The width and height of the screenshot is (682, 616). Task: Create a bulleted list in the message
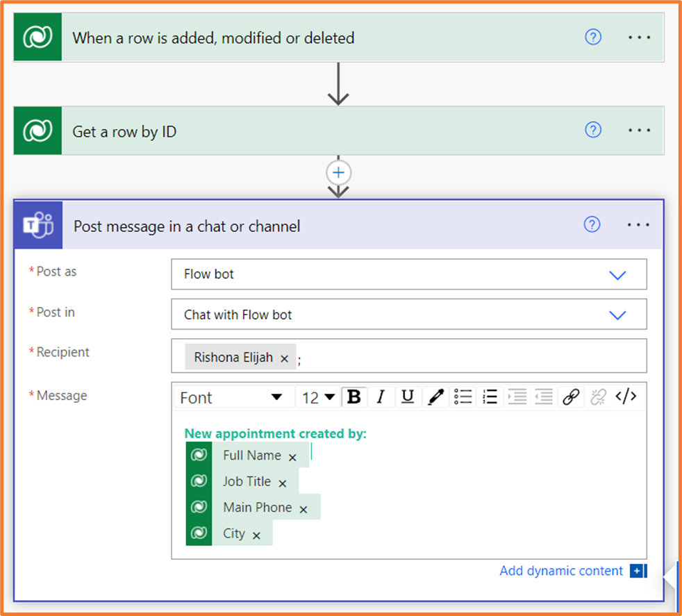(x=463, y=397)
